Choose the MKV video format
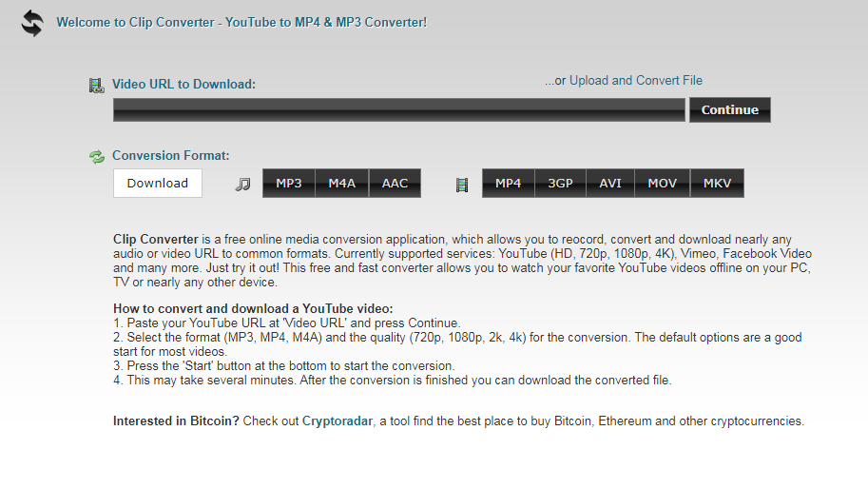 pyautogui.click(x=717, y=184)
